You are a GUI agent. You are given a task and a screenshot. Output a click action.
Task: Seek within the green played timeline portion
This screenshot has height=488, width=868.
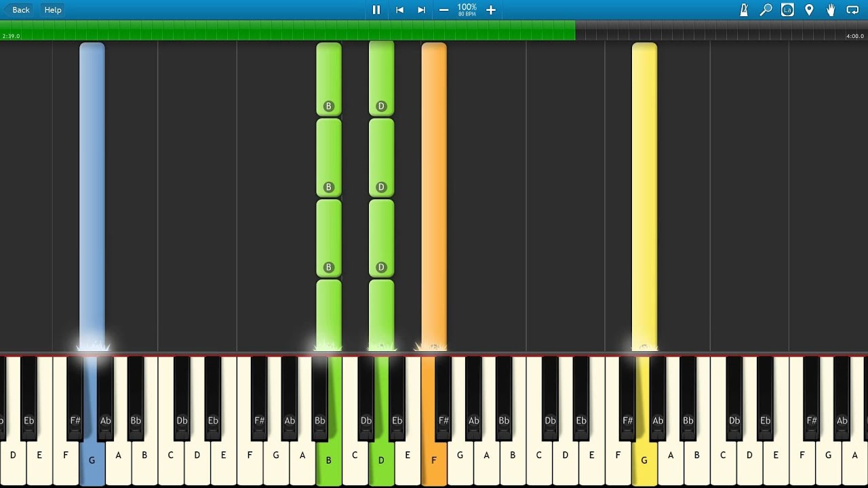coord(288,30)
